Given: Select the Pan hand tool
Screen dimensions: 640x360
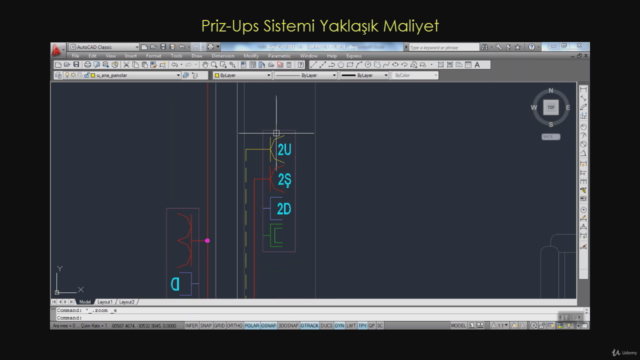Looking at the screenshot, I should click(x=205, y=65).
